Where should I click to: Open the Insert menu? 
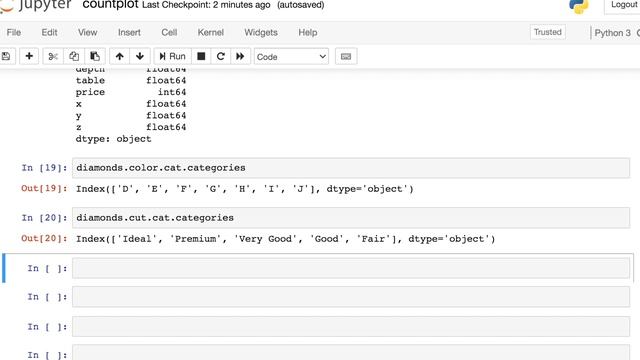pos(129,32)
